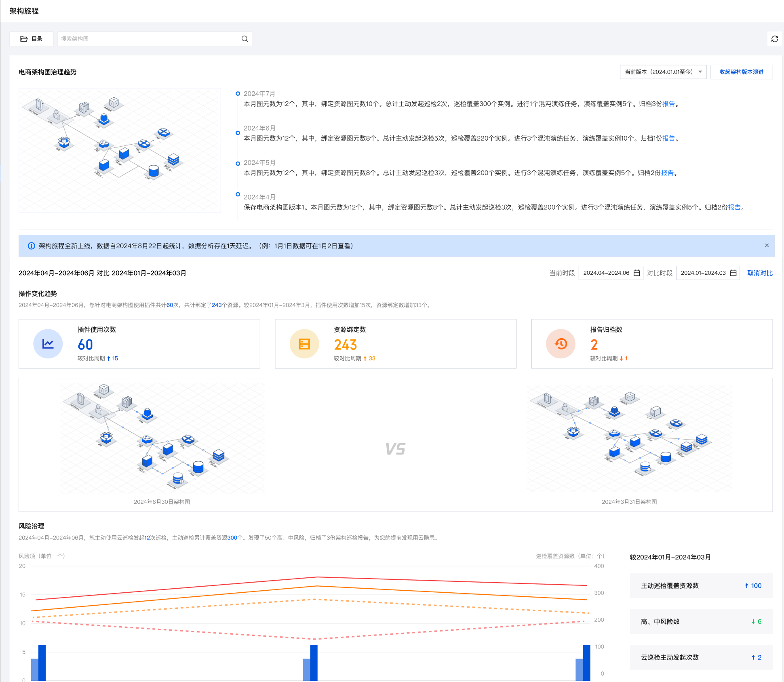Click the 较2024年01月-2024年03月 label
The width and height of the screenshot is (784, 682).
[670, 557]
